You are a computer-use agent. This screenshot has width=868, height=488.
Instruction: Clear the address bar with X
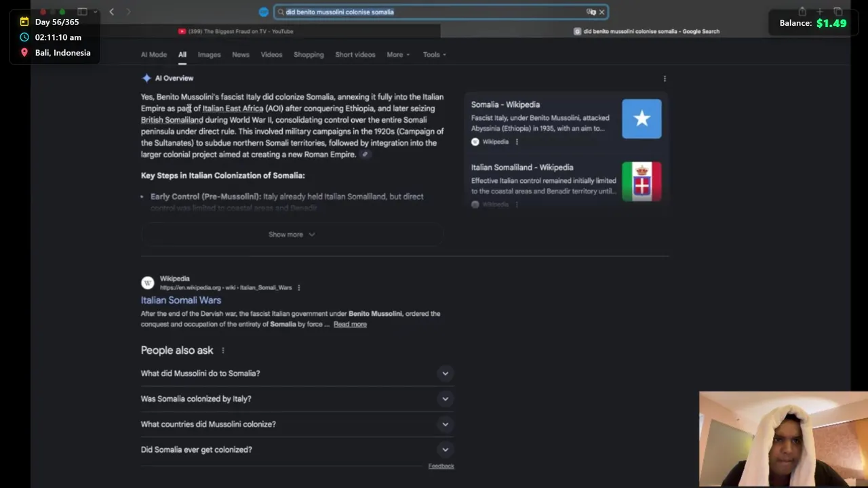(601, 12)
